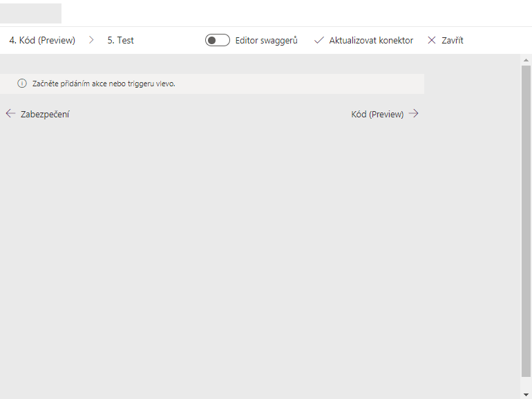Go to the 5. Test step
Screen dimensions: 532x399
(121, 41)
